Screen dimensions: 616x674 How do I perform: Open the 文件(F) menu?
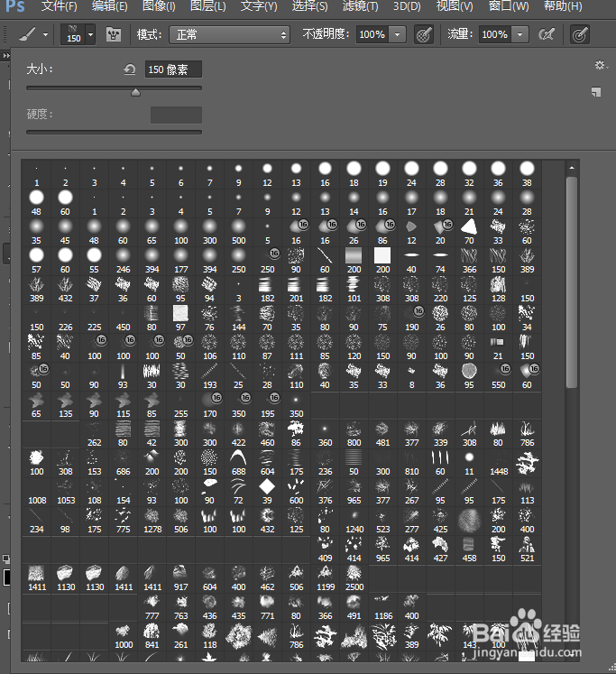[x=59, y=6]
